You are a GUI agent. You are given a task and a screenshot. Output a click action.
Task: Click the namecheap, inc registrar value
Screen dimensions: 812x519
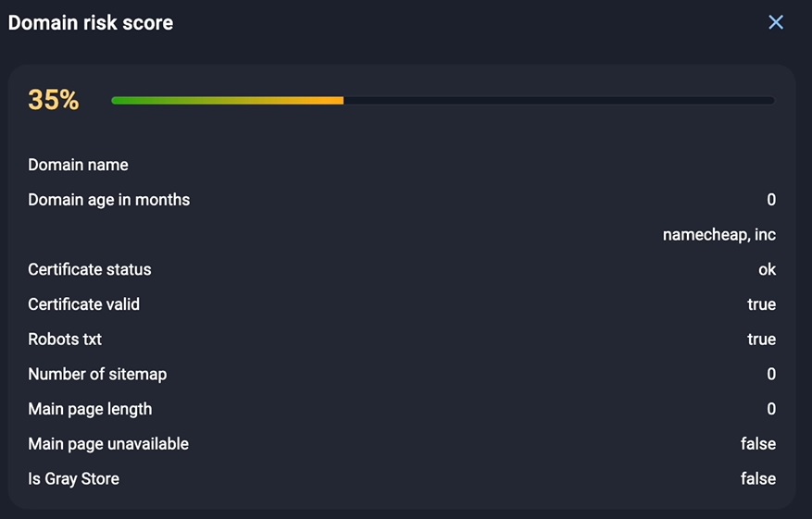718,235
